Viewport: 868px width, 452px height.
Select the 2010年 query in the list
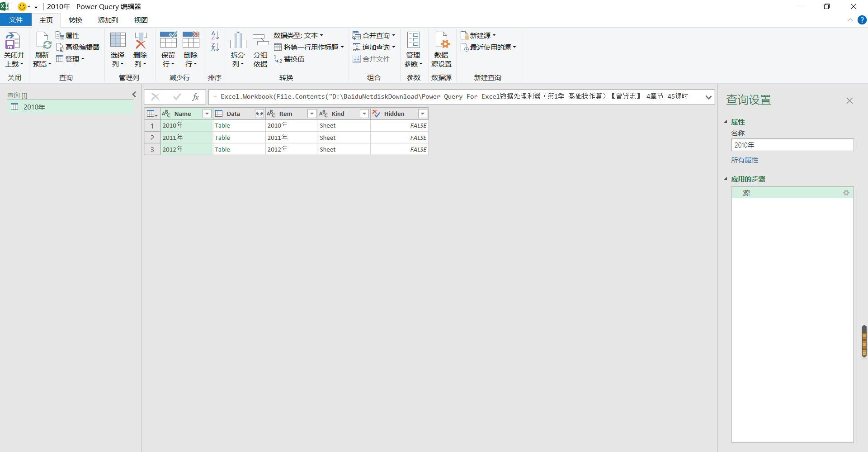pyautogui.click(x=33, y=107)
